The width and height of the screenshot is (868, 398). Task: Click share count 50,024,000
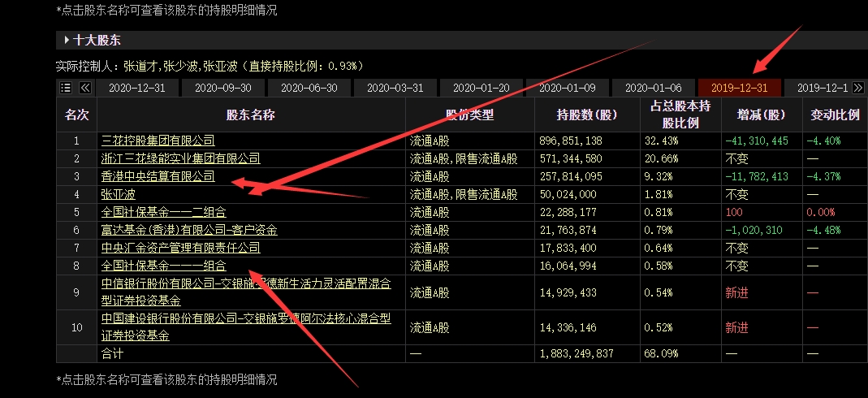(568, 194)
